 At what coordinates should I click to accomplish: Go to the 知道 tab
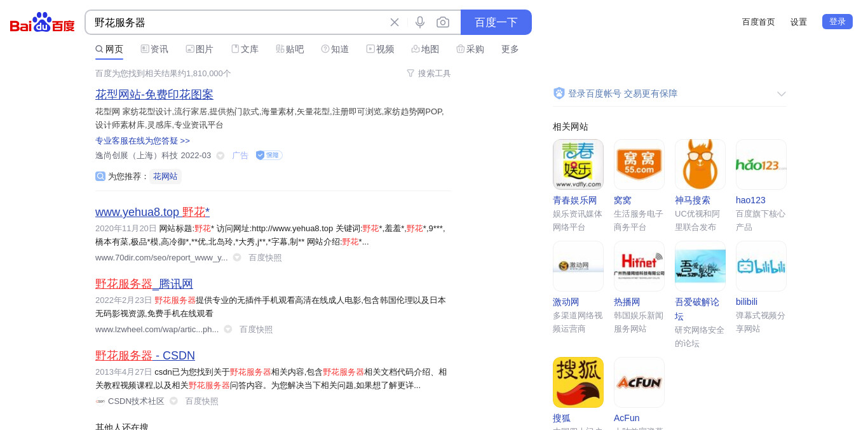click(335, 49)
